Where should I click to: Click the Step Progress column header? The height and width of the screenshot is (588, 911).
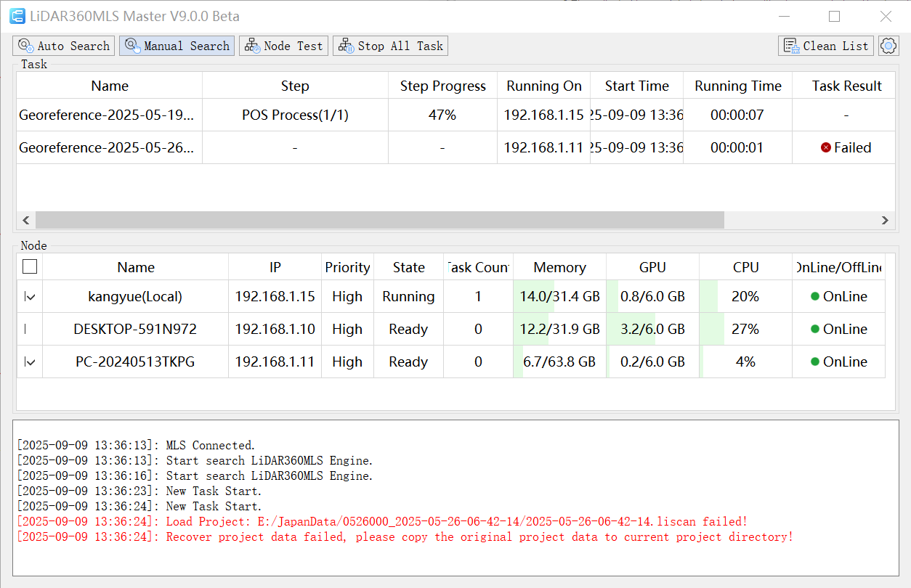click(x=442, y=86)
